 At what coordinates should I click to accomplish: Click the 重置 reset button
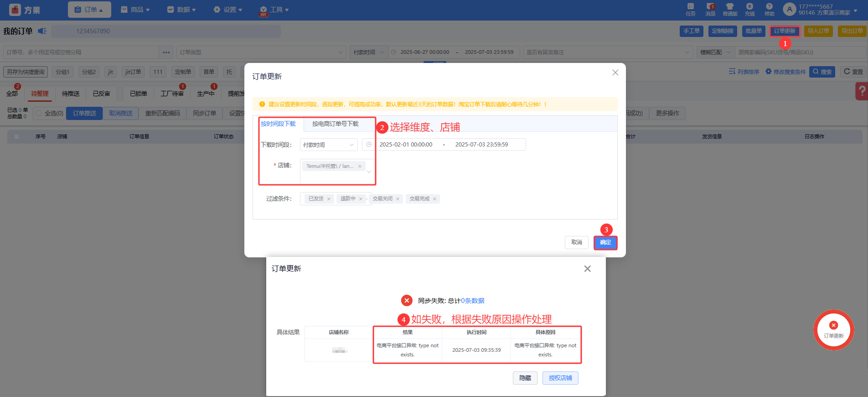point(853,72)
